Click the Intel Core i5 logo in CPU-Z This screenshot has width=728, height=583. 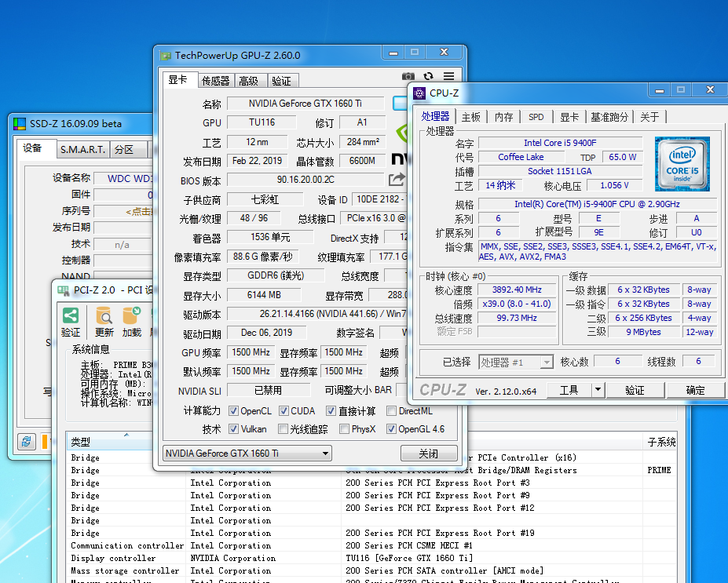[682, 164]
